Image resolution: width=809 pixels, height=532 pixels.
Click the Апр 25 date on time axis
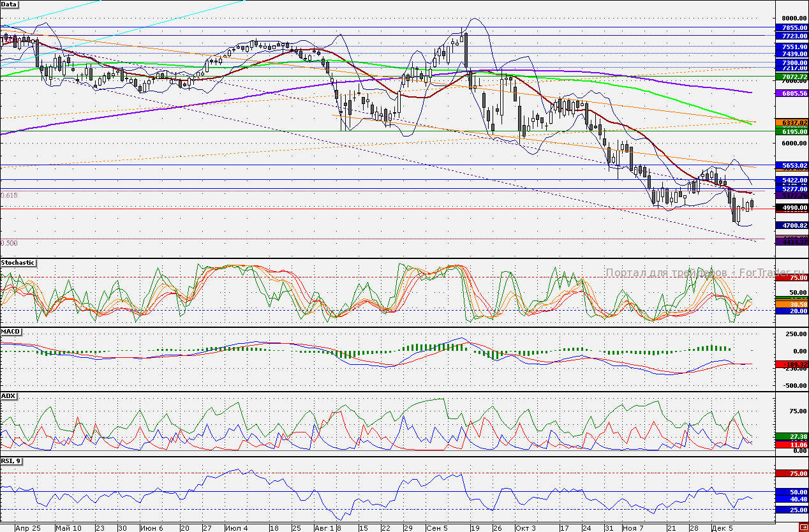click(x=27, y=528)
